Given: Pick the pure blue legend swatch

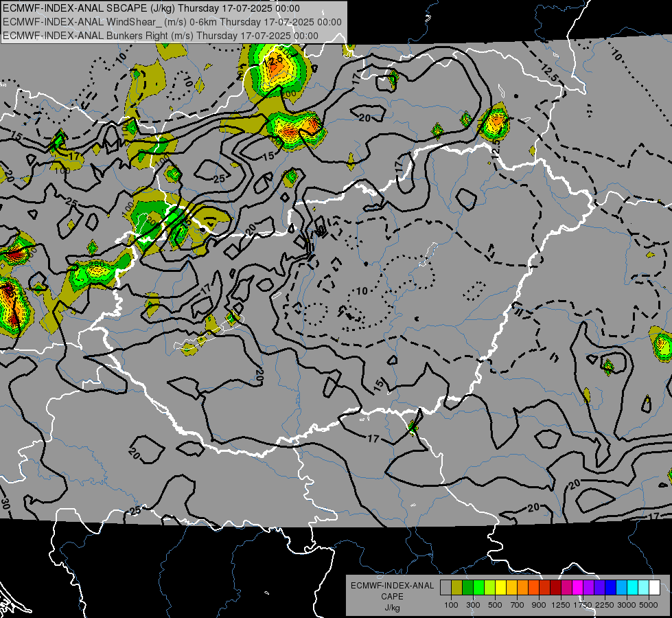Looking at the screenshot, I should (611, 588).
